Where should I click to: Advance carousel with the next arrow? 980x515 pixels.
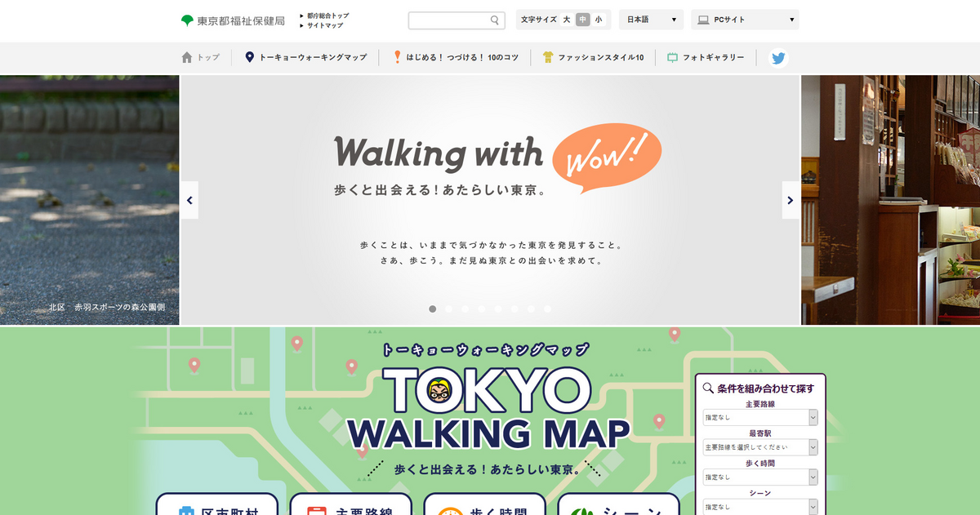pyautogui.click(x=790, y=200)
